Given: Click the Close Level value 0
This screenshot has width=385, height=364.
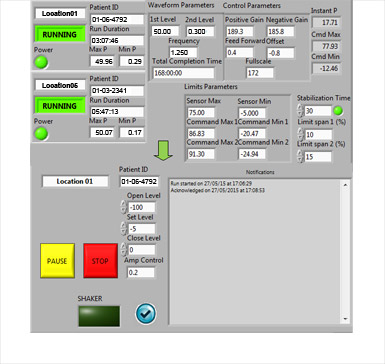Looking at the screenshot, I should click(x=141, y=250).
